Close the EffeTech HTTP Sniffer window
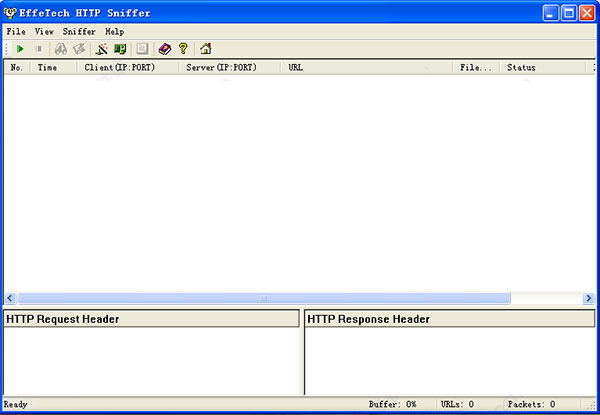 587,13
